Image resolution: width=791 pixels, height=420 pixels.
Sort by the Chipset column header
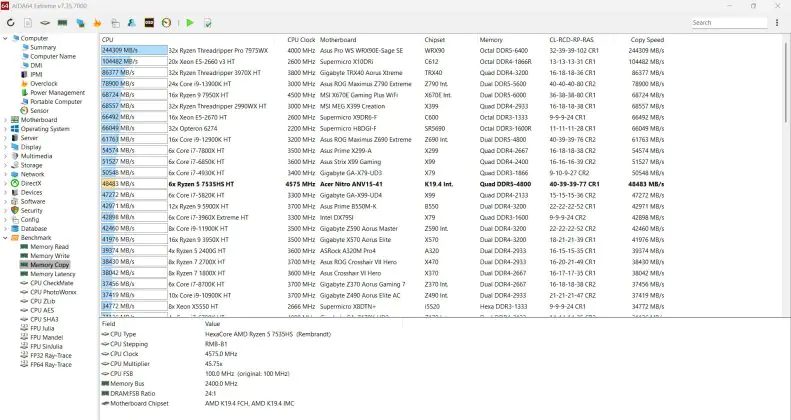(x=435, y=40)
